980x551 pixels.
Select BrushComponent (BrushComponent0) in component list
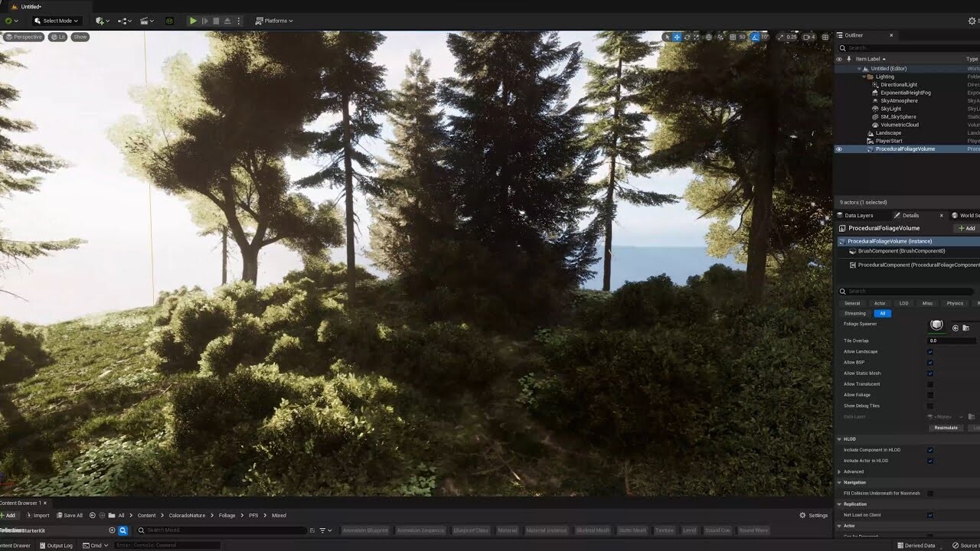pos(901,251)
